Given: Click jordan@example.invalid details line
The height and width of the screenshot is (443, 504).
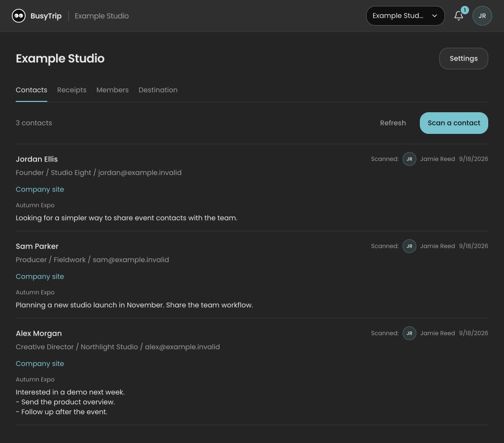Looking at the screenshot, I should click(98, 173).
